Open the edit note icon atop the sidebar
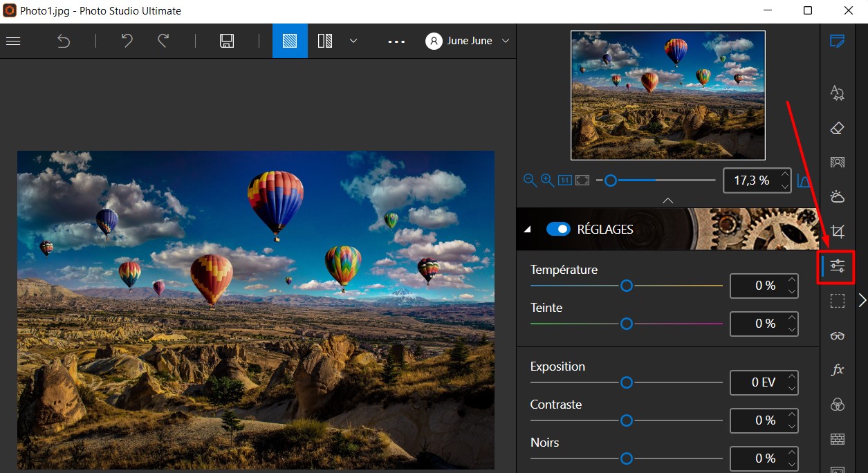The image size is (868, 473). click(838, 41)
